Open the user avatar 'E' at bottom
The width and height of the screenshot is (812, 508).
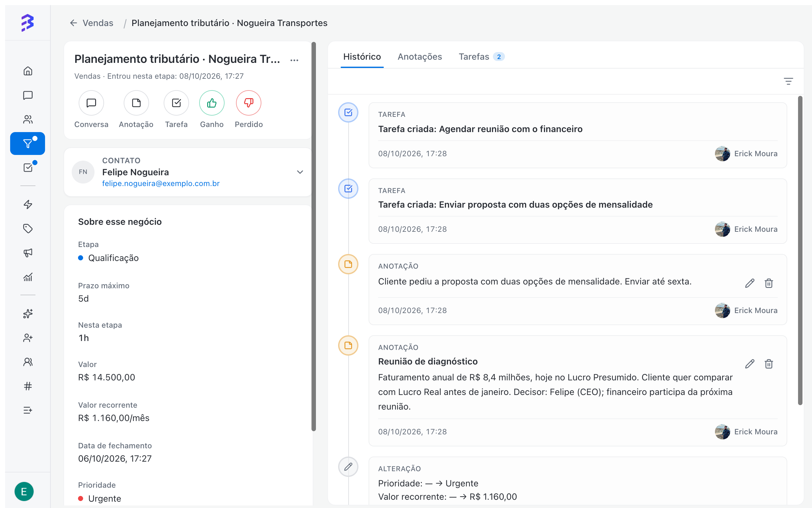[x=24, y=491]
